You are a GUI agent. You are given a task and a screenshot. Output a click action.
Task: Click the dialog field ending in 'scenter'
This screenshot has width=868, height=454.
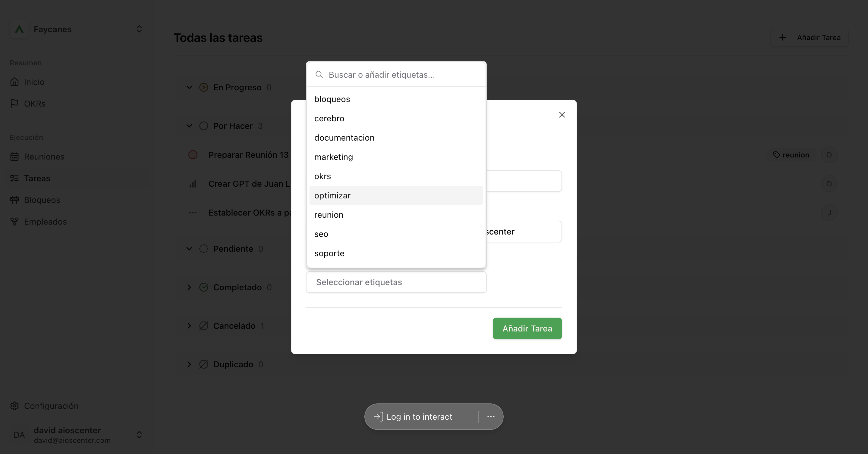[524, 232]
